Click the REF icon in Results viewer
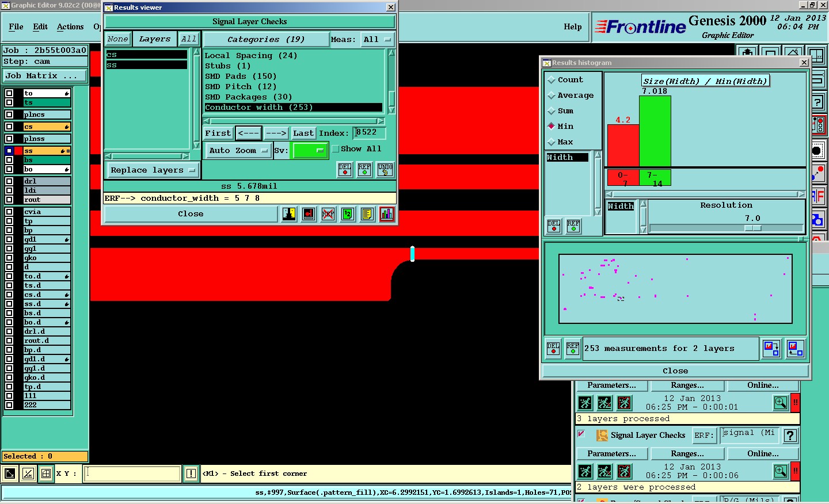 click(x=364, y=170)
